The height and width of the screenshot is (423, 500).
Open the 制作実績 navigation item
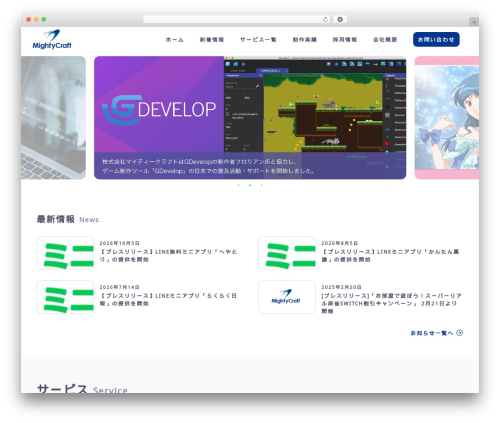pos(305,40)
